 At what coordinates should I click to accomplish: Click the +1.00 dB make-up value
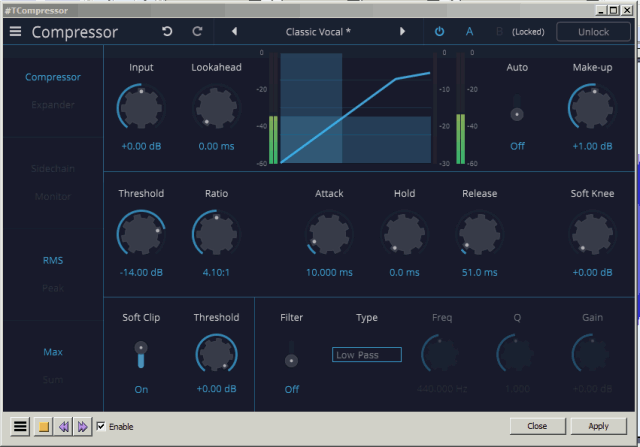click(x=592, y=146)
